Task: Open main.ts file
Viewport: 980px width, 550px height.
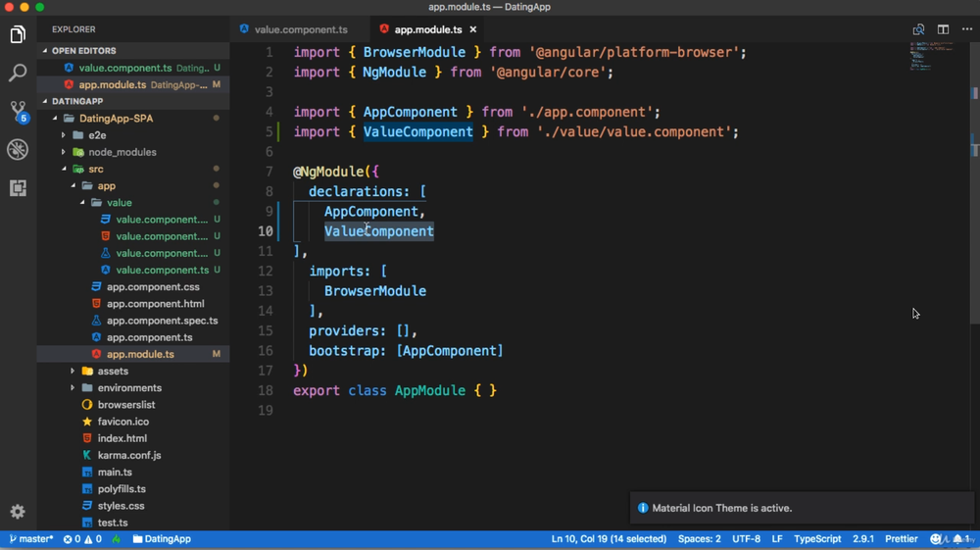Action: click(x=133, y=473)
